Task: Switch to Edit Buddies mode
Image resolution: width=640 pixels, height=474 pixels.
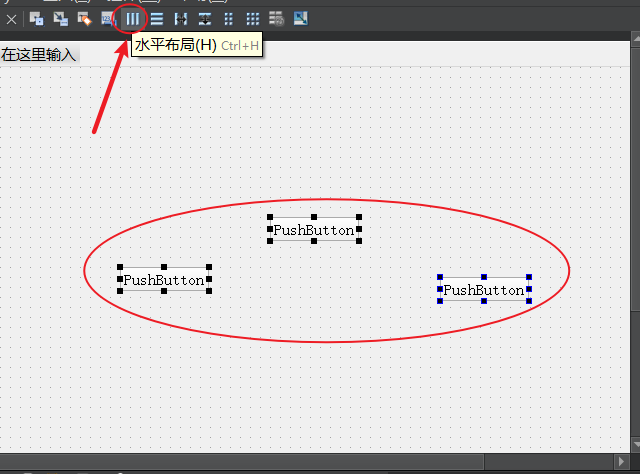Action: (x=84, y=19)
